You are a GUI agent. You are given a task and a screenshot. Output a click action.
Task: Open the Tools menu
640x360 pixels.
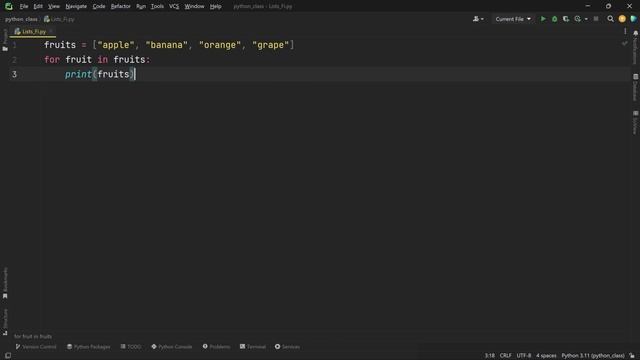click(157, 6)
